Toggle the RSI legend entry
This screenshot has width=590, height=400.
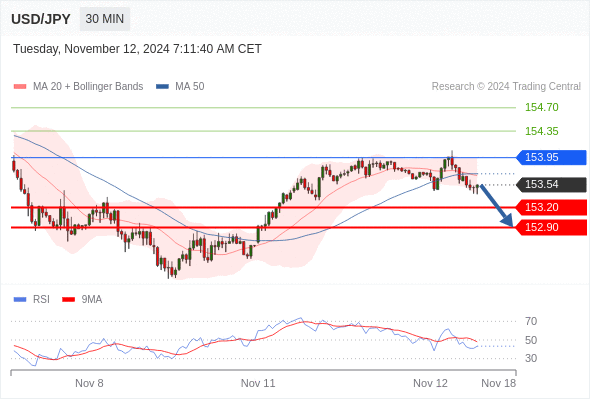[x=32, y=300]
